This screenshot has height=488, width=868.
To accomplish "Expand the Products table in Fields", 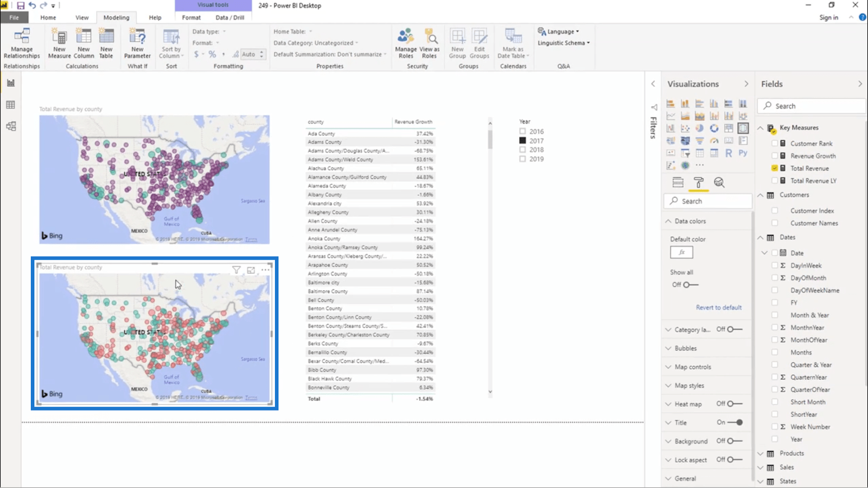I will click(761, 453).
